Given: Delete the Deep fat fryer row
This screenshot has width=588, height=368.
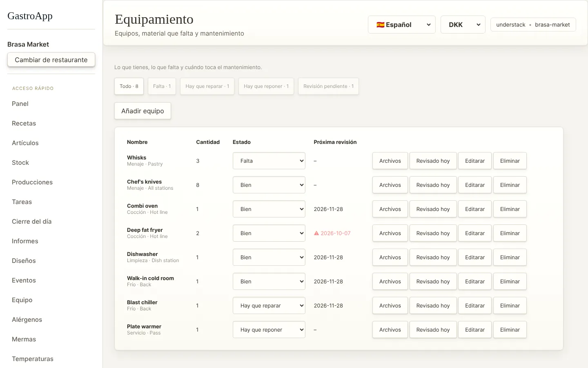Looking at the screenshot, I should tap(510, 233).
